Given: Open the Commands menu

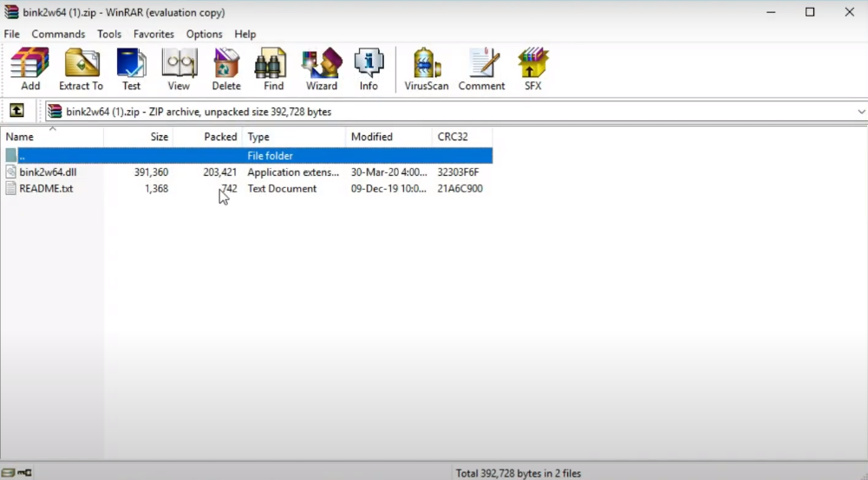Looking at the screenshot, I should (x=58, y=35).
